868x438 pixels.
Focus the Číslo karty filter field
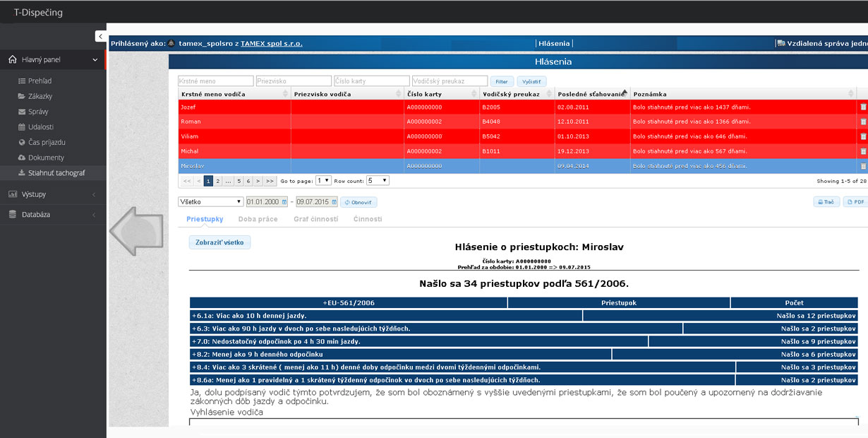372,81
